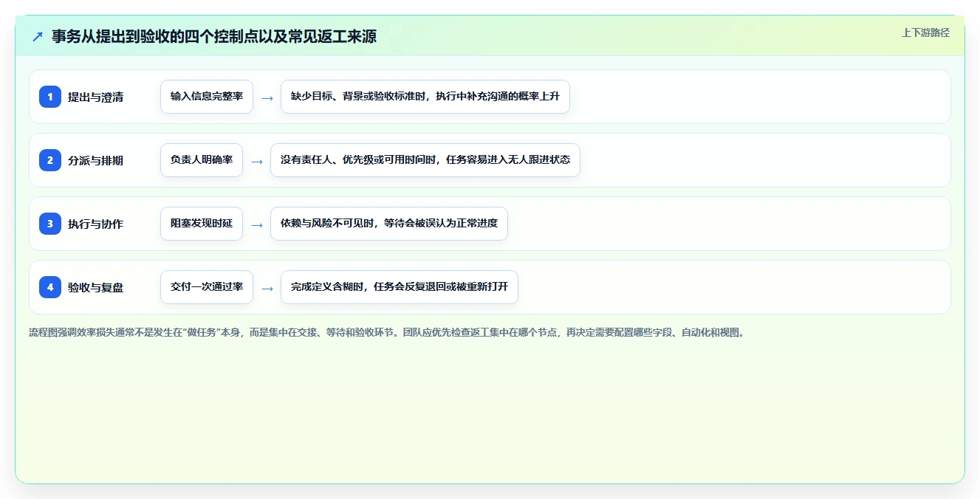
Task: Click the step 1 number badge
Action: (50, 97)
